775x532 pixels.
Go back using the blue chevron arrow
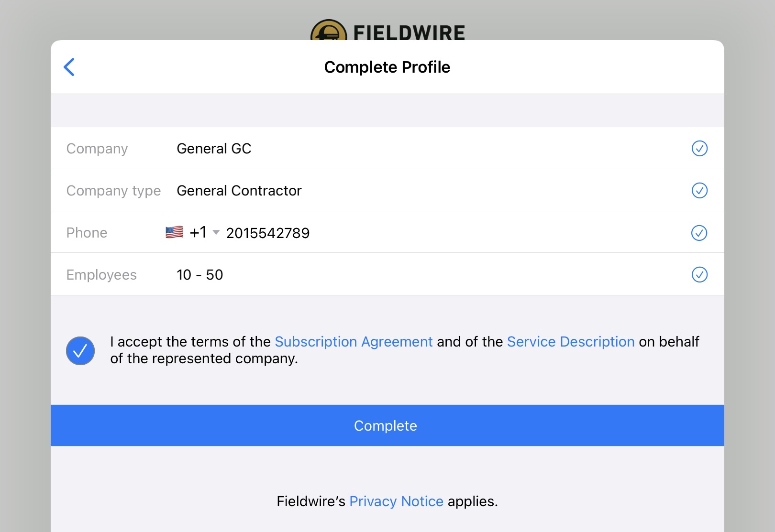69,67
